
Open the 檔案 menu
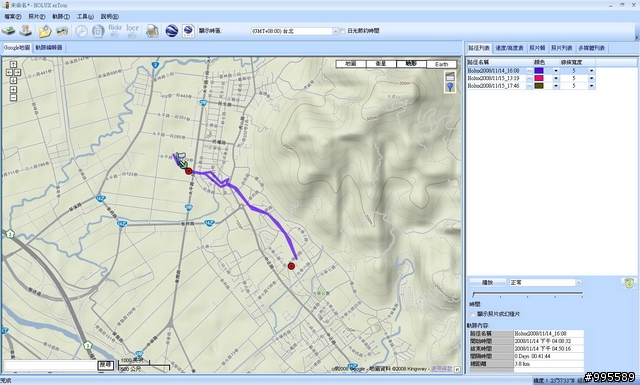[13, 17]
